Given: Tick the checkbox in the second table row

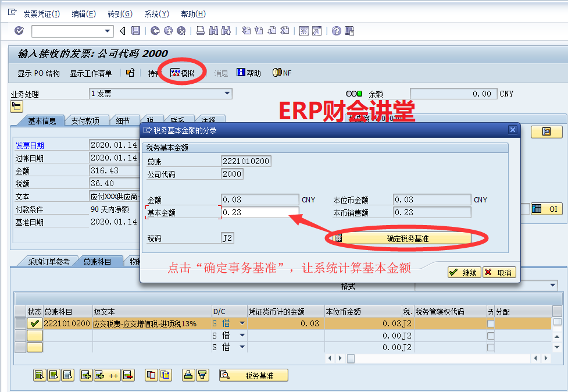Looking at the screenshot, I should coord(491,336).
